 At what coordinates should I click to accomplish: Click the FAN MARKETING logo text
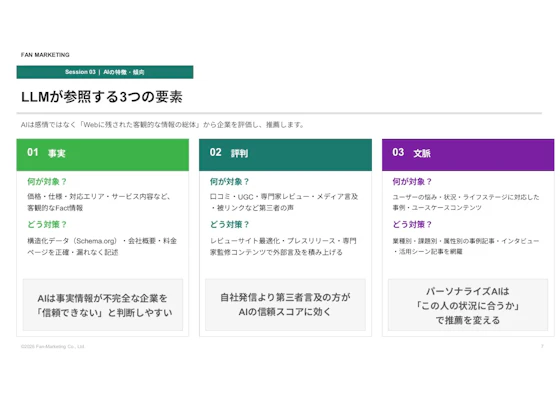click(45, 55)
